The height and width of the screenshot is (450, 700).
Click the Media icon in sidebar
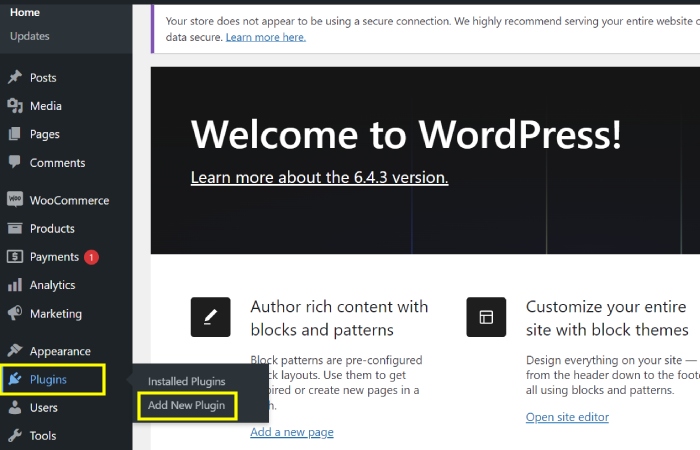(x=15, y=106)
